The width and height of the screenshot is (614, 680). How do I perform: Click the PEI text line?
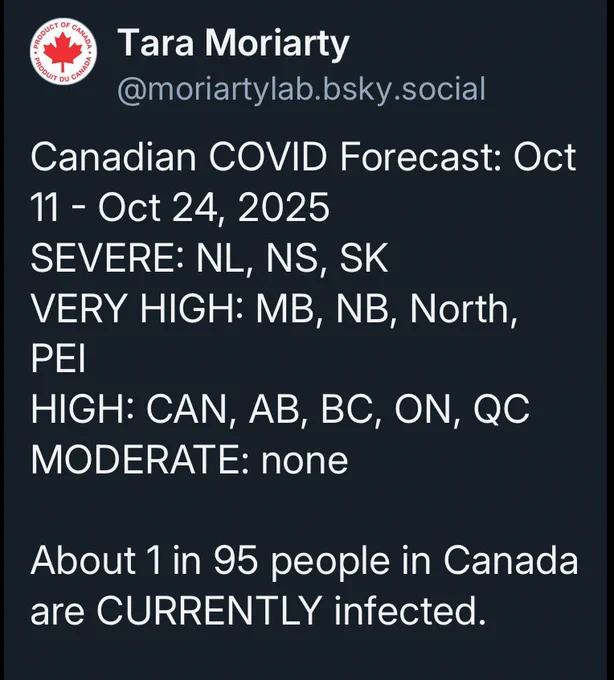(58, 359)
